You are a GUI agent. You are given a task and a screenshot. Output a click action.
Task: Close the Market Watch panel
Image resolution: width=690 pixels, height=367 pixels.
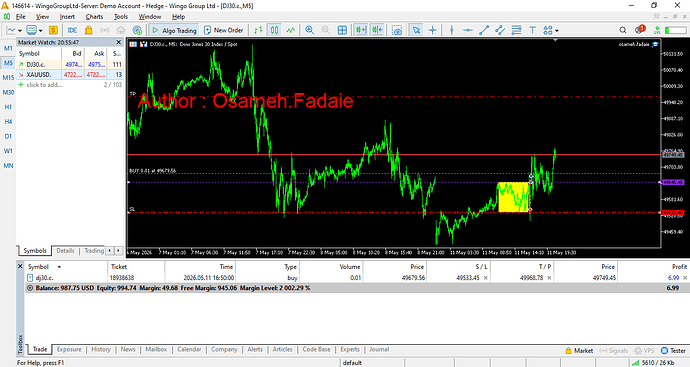point(118,42)
